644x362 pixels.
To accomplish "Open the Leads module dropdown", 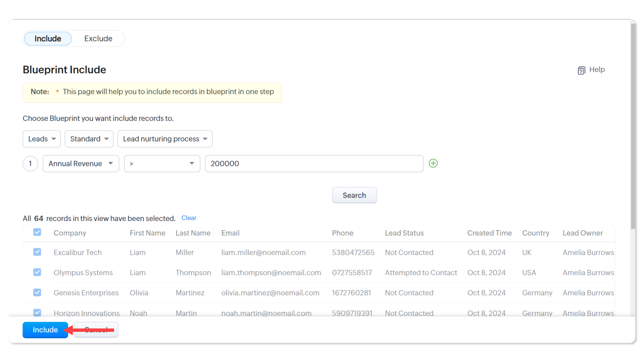I will [x=42, y=139].
